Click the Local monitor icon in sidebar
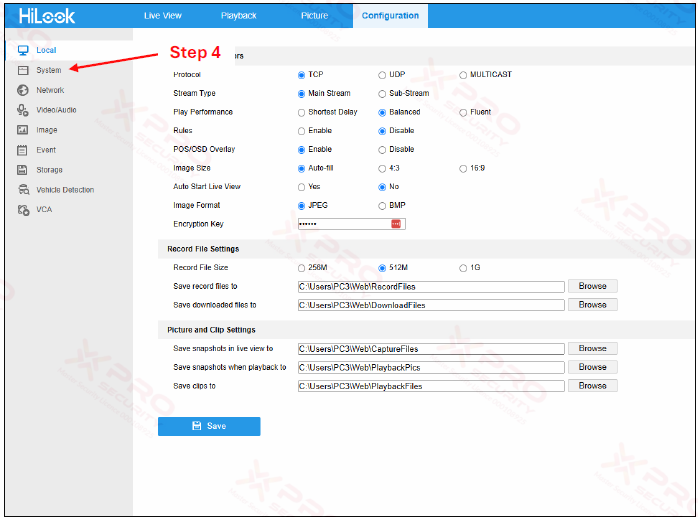 coord(22,50)
